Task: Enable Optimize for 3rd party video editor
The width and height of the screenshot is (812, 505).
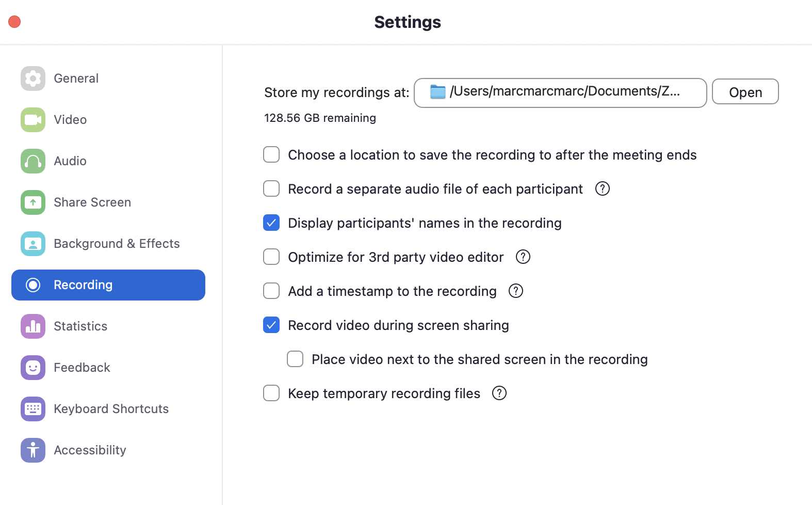Action: (271, 257)
